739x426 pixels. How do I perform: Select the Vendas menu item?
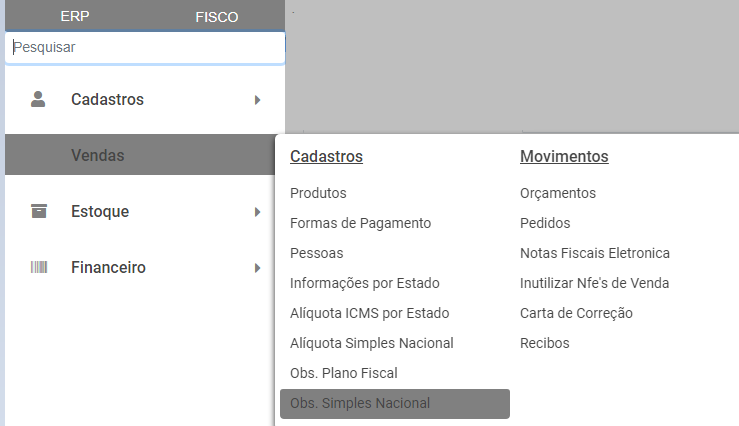(98, 155)
